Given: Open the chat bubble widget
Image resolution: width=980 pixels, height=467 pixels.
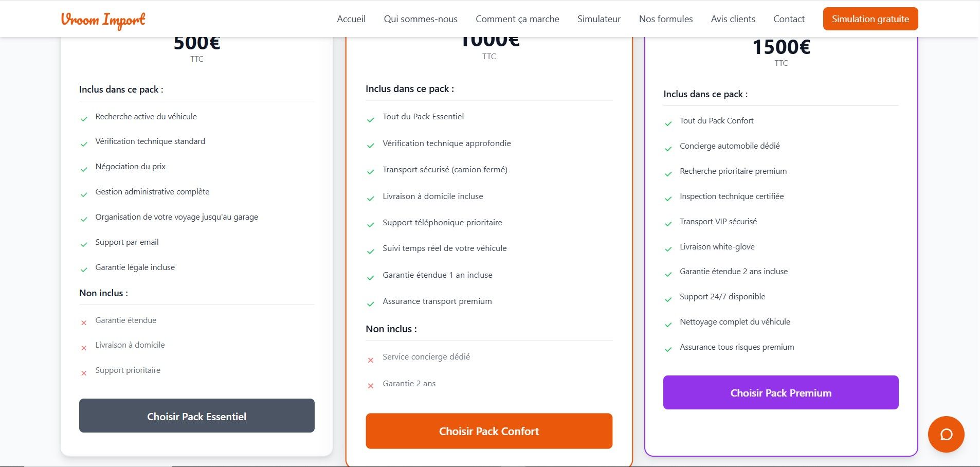Looking at the screenshot, I should [x=946, y=434].
